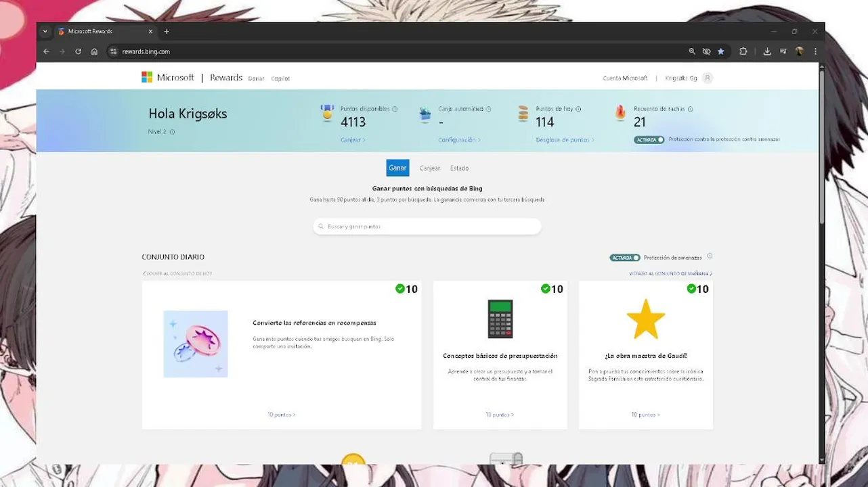Show info for Puntos disponibles
This screenshot has height=487, width=868.
(395, 109)
